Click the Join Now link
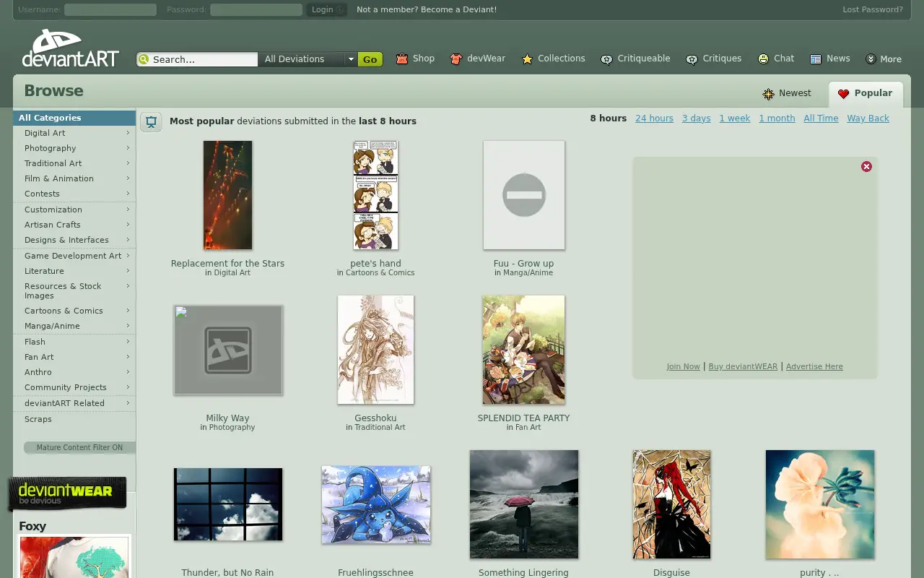 coord(683,366)
